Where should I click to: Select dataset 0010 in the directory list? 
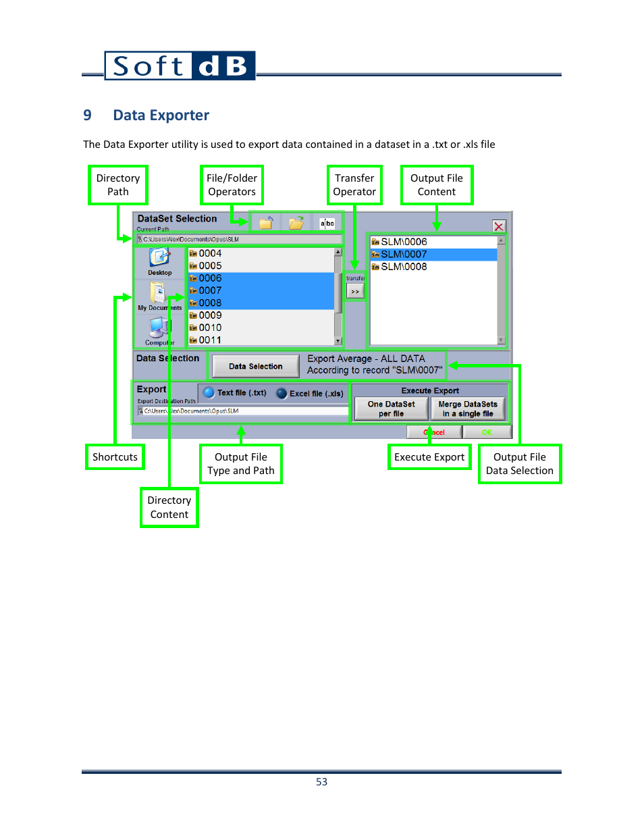[x=261, y=328]
